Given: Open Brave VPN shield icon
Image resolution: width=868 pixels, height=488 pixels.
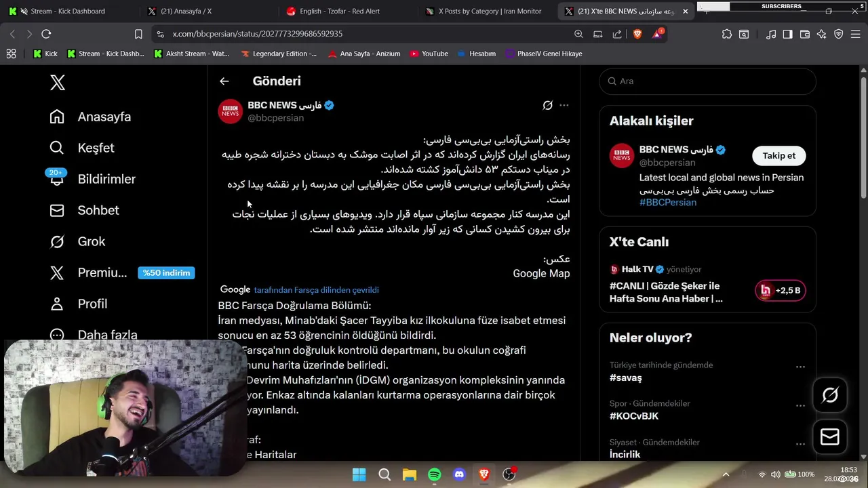Looking at the screenshot, I should point(839,34).
